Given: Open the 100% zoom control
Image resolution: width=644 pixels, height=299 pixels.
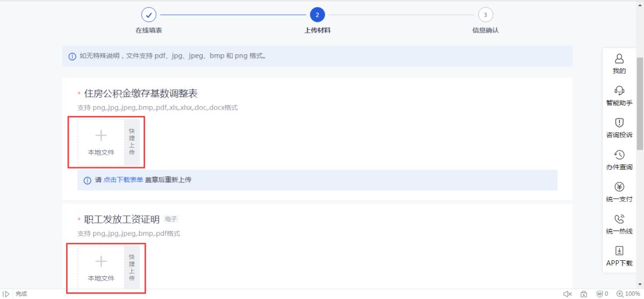Looking at the screenshot, I should coord(628,294).
